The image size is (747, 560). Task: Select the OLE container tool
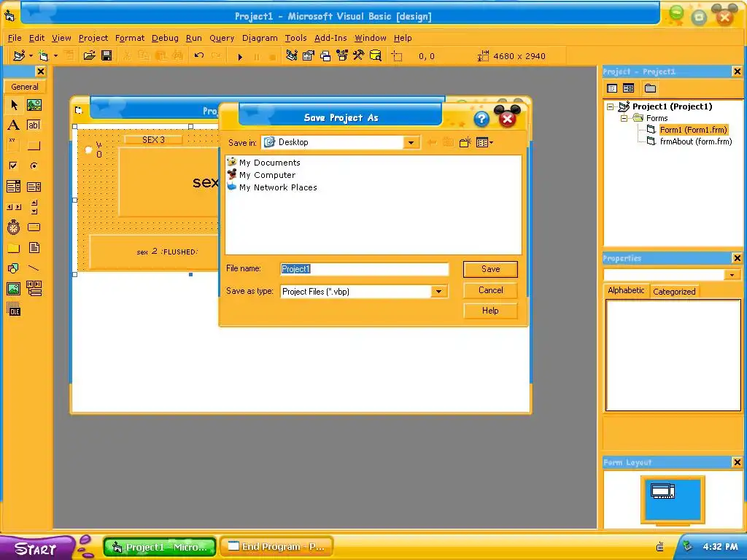14,309
